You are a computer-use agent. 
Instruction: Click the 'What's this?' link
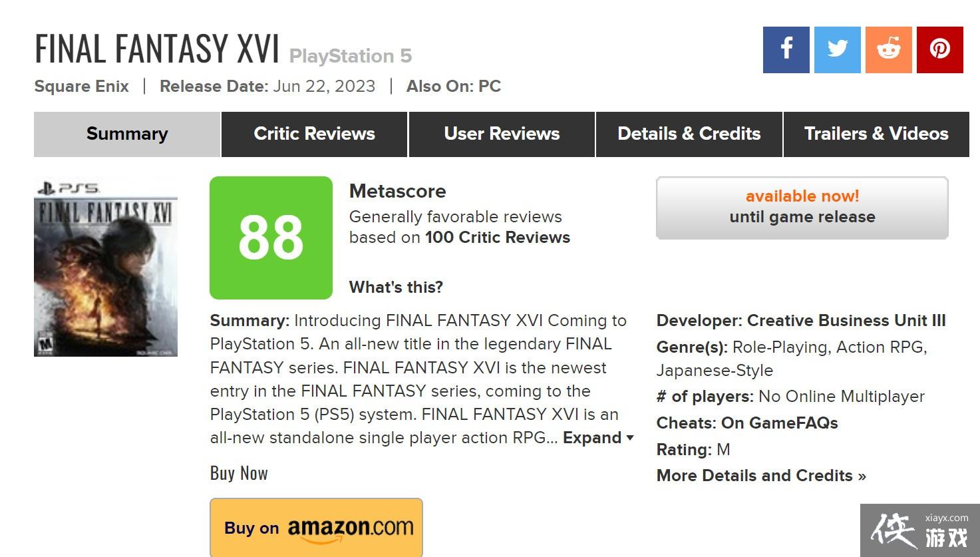[396, 287]
